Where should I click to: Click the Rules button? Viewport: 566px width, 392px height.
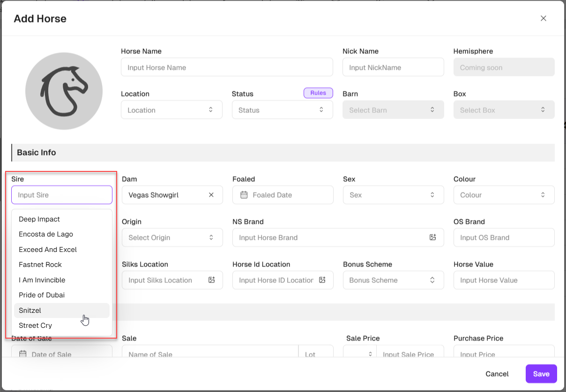pyautogui.click(x=318, y=93)
